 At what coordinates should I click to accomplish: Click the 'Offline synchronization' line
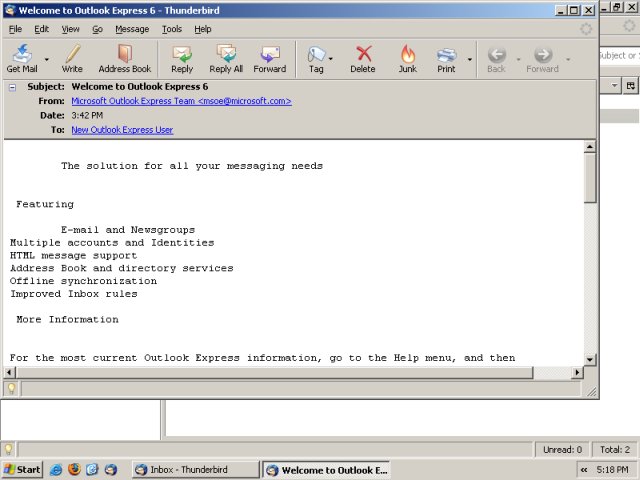83,281
